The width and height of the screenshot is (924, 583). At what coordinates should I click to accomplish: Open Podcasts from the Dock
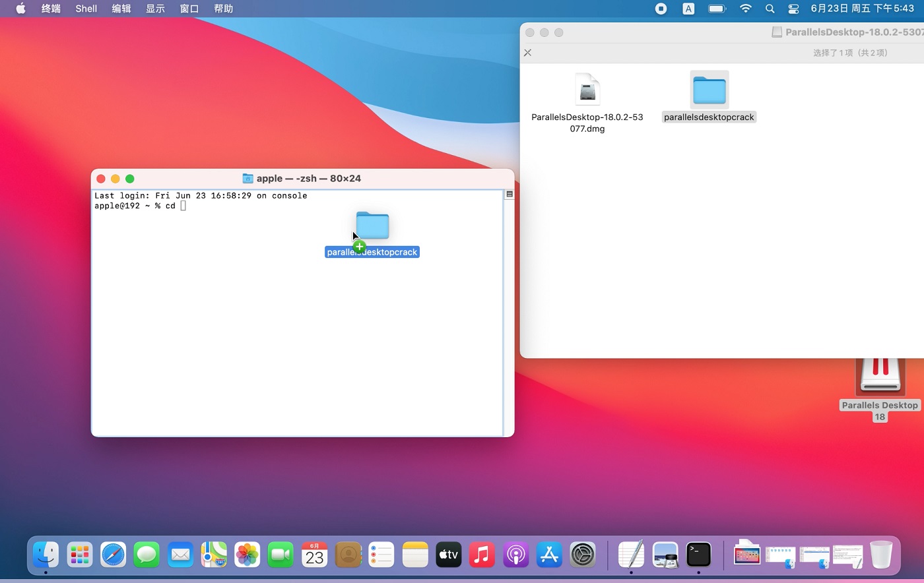point(516,555)
